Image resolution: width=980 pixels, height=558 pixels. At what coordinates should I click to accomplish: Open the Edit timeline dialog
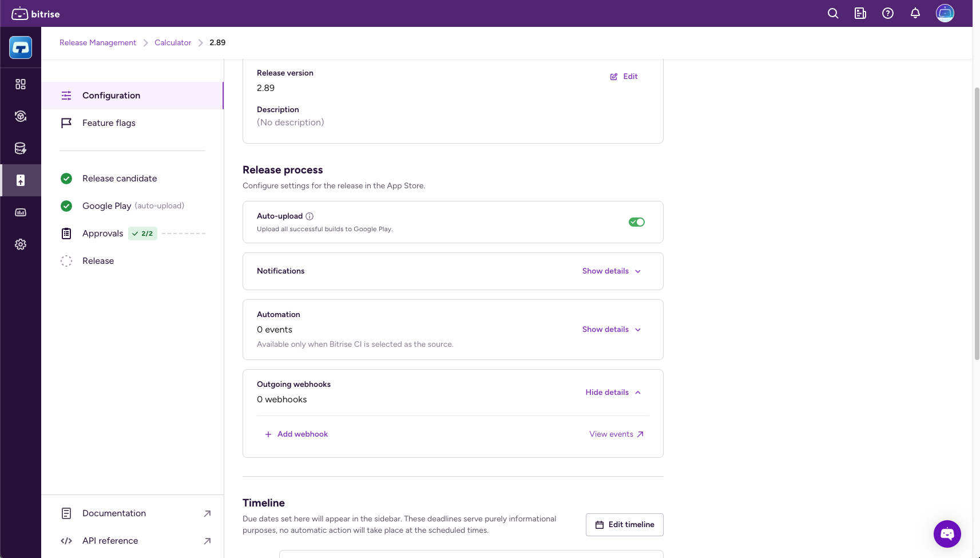624,524
